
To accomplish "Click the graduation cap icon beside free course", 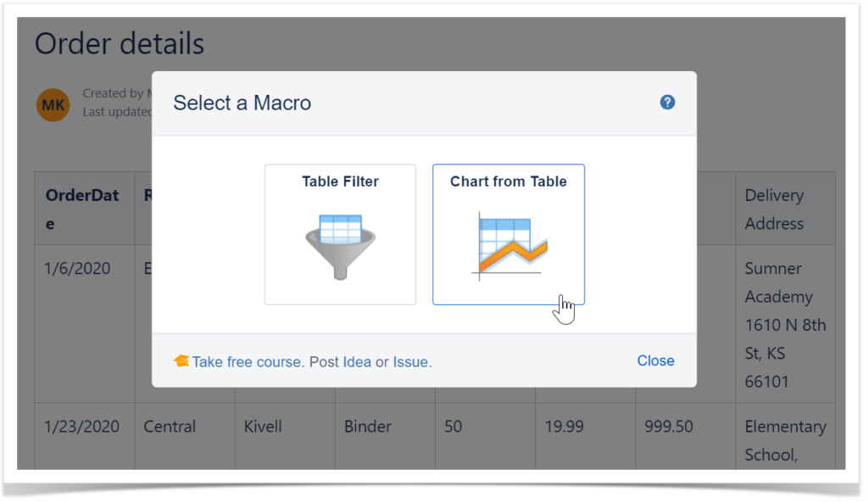I will [x=181, y=360].
